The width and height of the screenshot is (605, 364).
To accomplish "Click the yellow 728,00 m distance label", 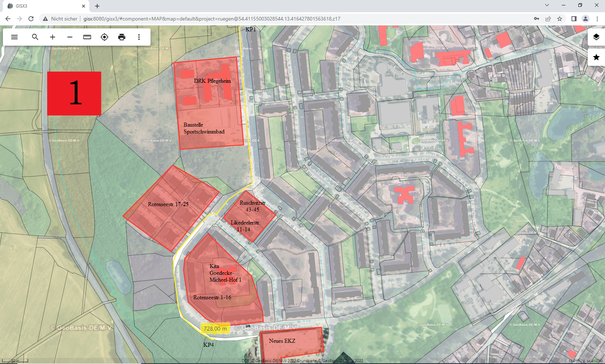I will point(215,328).
